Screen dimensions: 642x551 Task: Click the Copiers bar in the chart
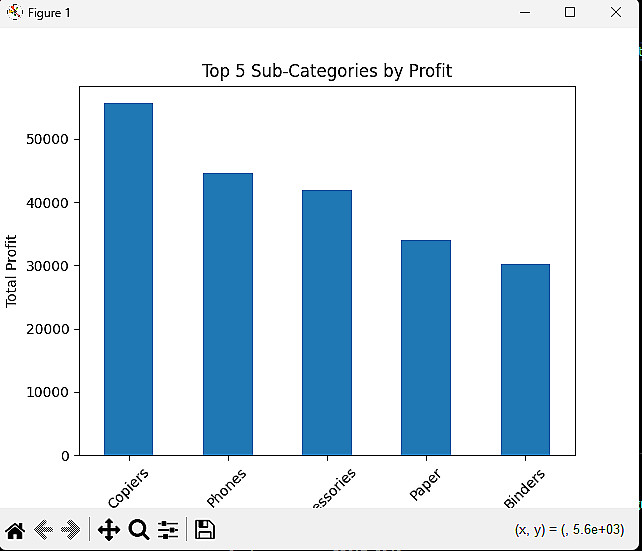[129, 279]
